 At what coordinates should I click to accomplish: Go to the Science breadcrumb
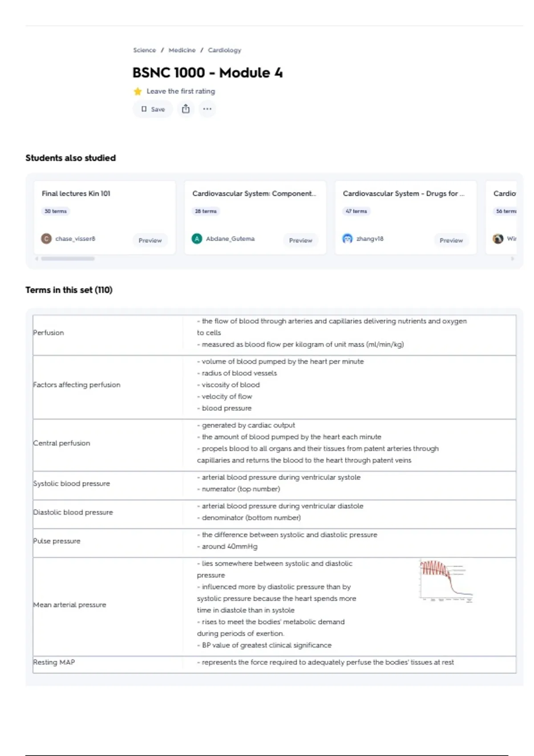[144, 50]
